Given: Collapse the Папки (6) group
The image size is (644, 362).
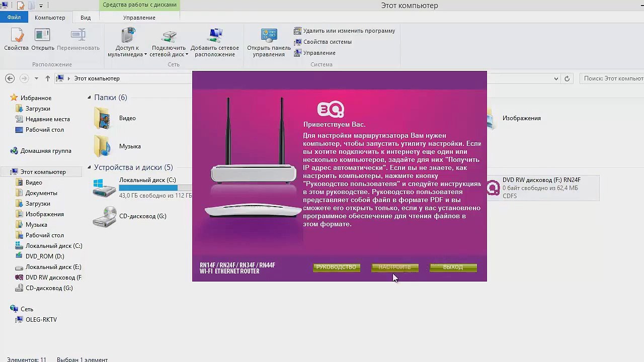Looking at the screenshot, I should coord(89,98).
